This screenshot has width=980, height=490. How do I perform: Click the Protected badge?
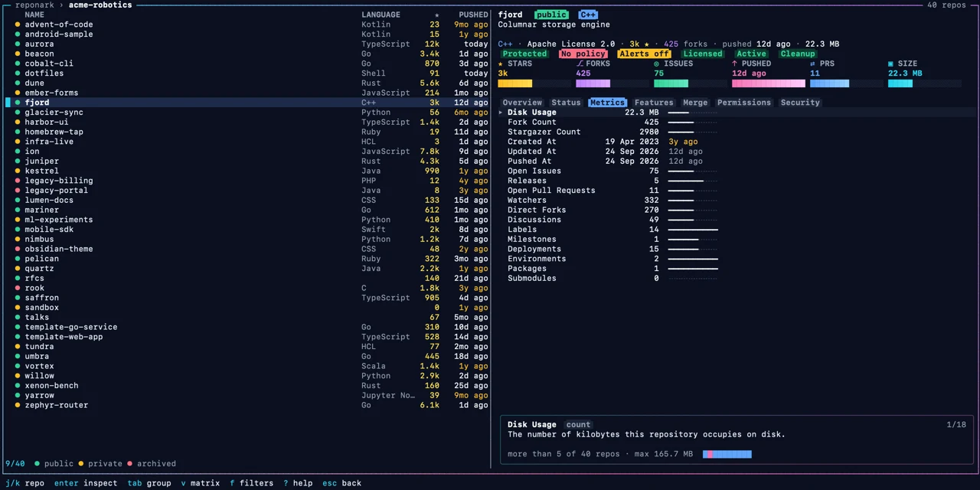click(x=524, y=54)
